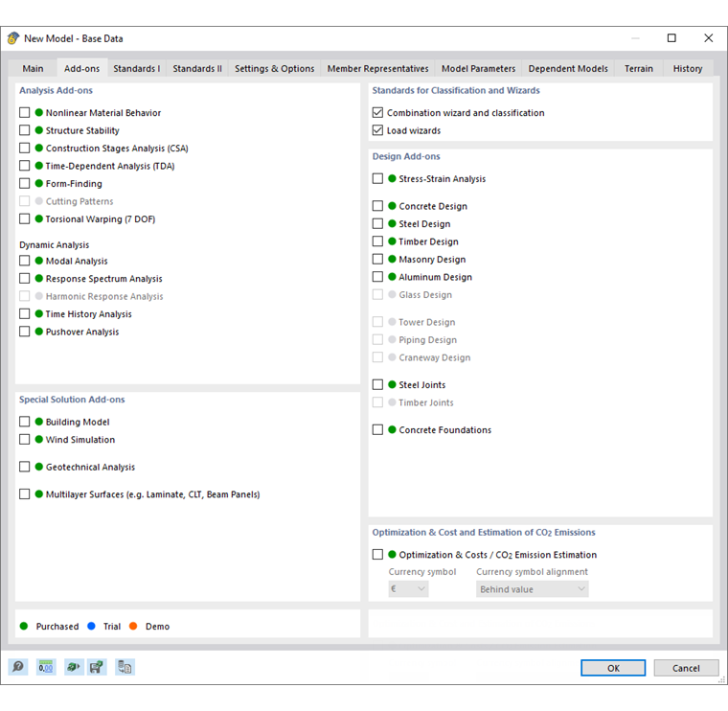Click the save settings as default icon

97,667
